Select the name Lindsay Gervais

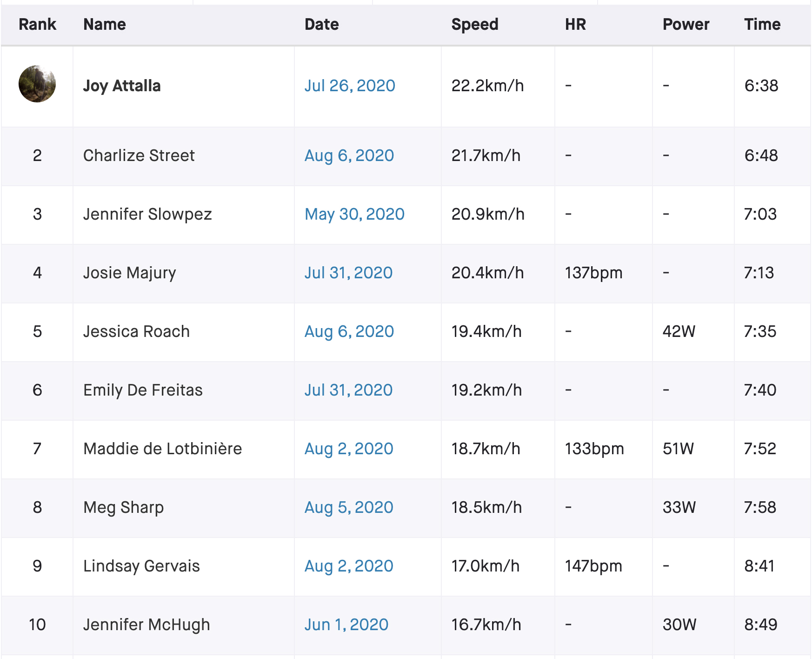coord(141,566)
